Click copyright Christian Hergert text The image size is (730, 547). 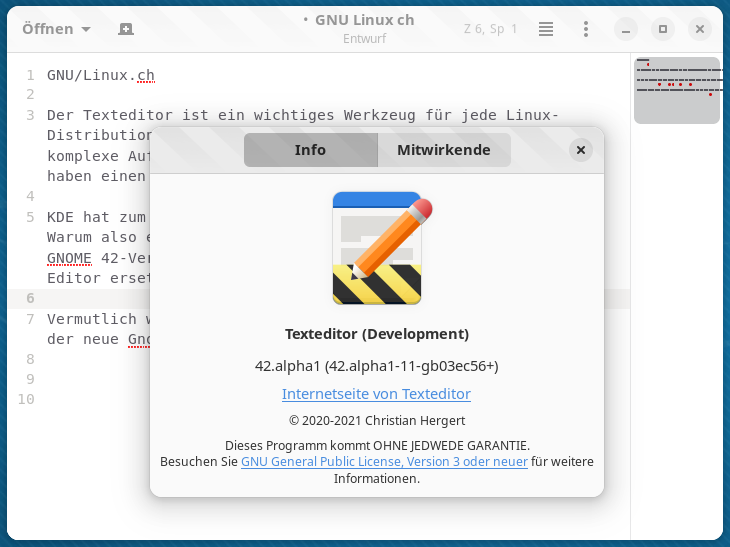377,420
